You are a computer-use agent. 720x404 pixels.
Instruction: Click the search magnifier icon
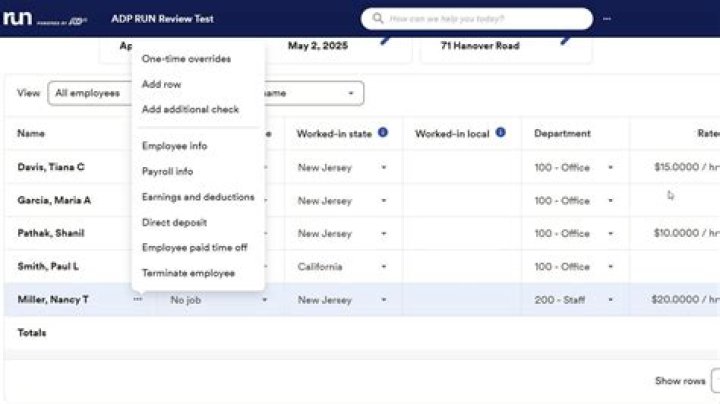[377, 18]
